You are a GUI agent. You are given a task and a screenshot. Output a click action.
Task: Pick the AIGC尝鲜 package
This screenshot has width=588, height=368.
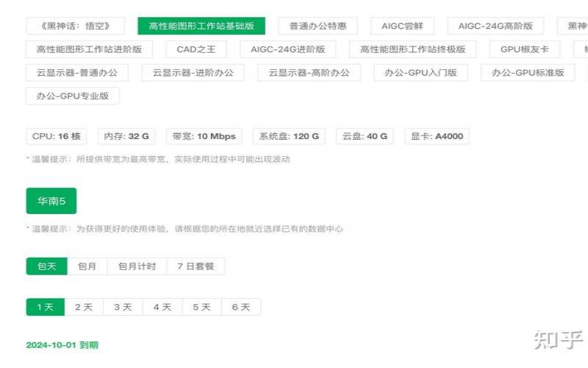pos(402,26)
